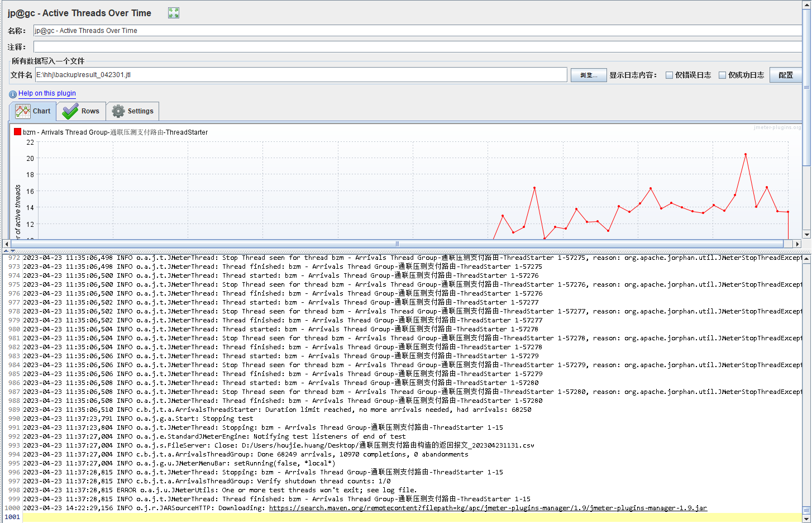Click log line 998 ERROR JMeterUtils
812x523 pixels.
click(220, 490)
